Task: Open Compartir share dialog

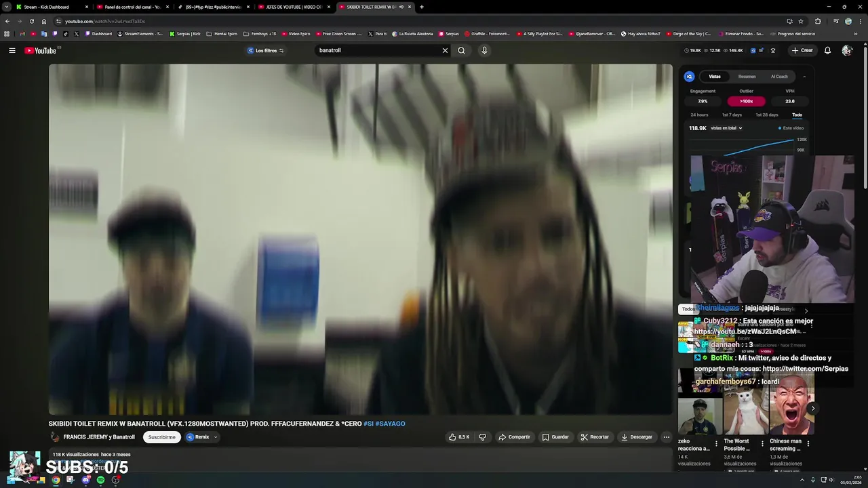Action: tap(515, 437)
